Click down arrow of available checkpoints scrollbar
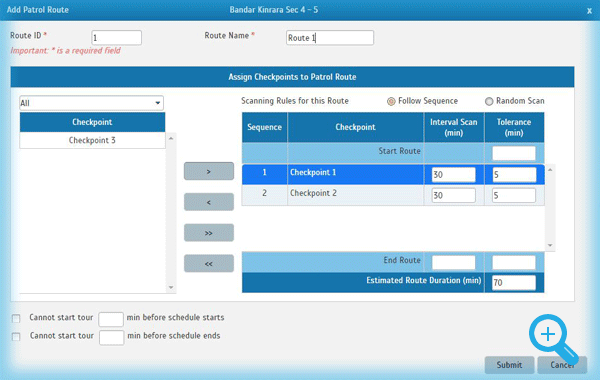 [x=171, y=287]
